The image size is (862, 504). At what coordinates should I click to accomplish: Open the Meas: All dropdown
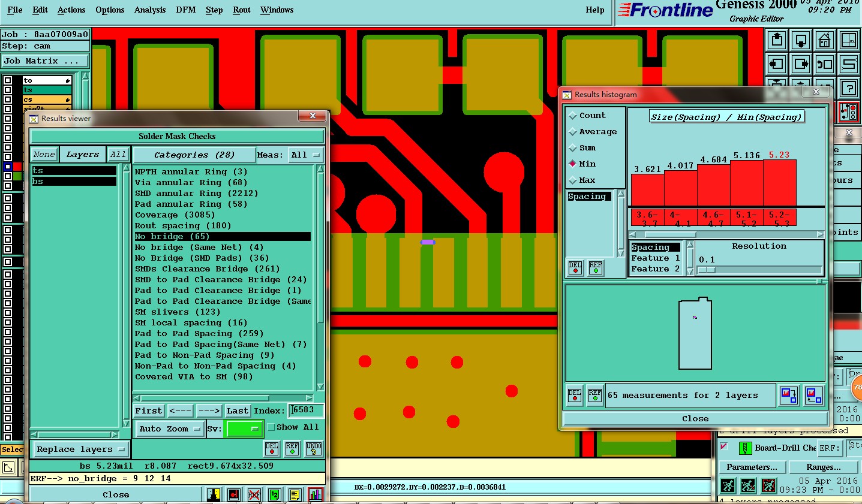coord(306,155)
